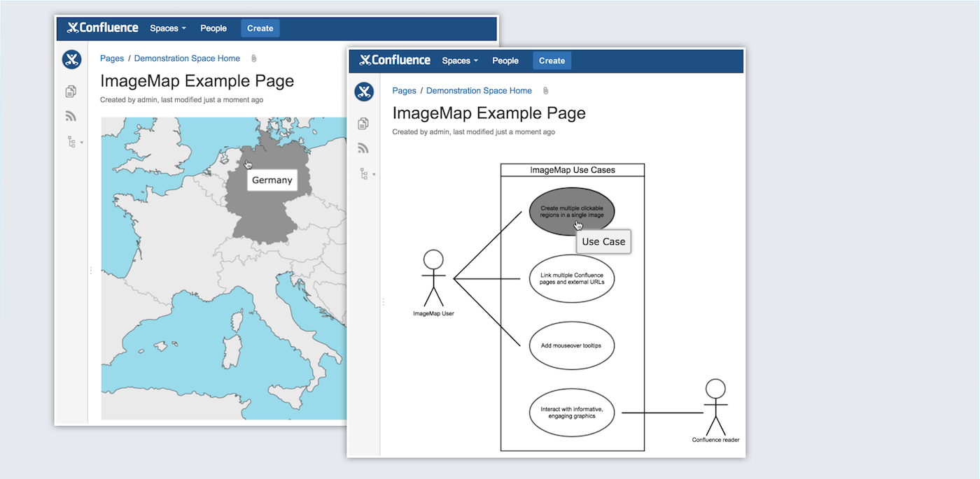Follow the Pages breadcrumb link in the front window

tap(404, 91)
